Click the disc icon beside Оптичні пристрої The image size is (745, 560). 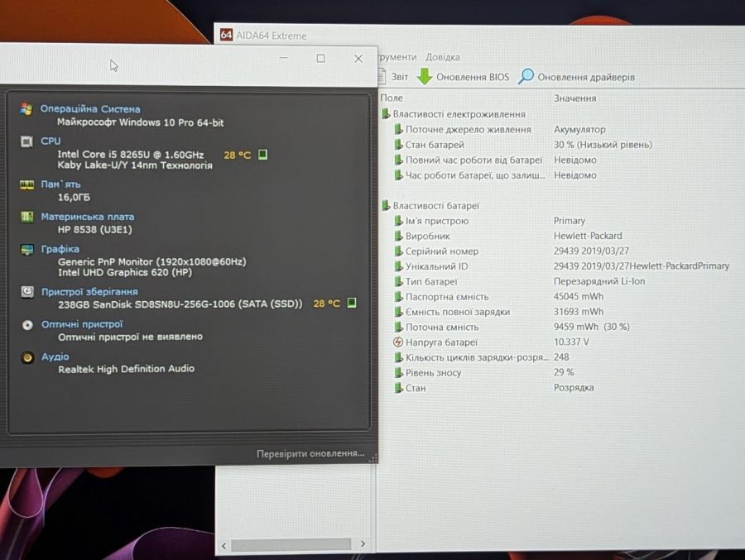click(27, 325)
